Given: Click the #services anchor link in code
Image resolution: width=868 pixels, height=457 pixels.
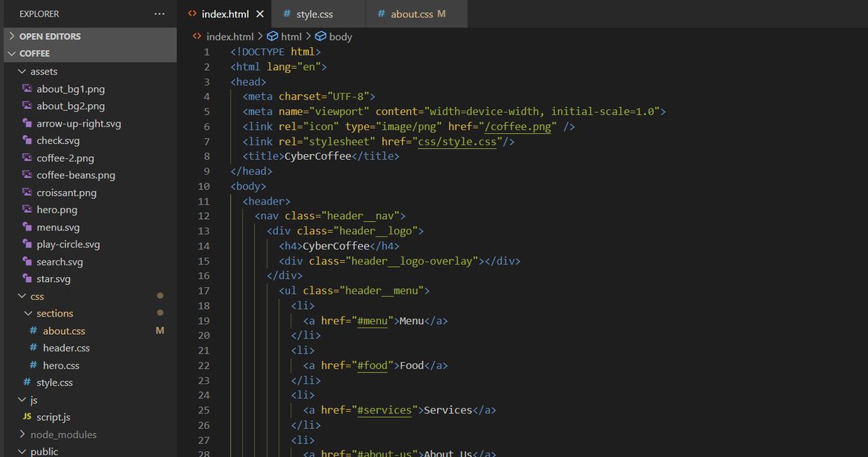Looking at the screenshot, I should pyautogui.click(x=385, y=410).
